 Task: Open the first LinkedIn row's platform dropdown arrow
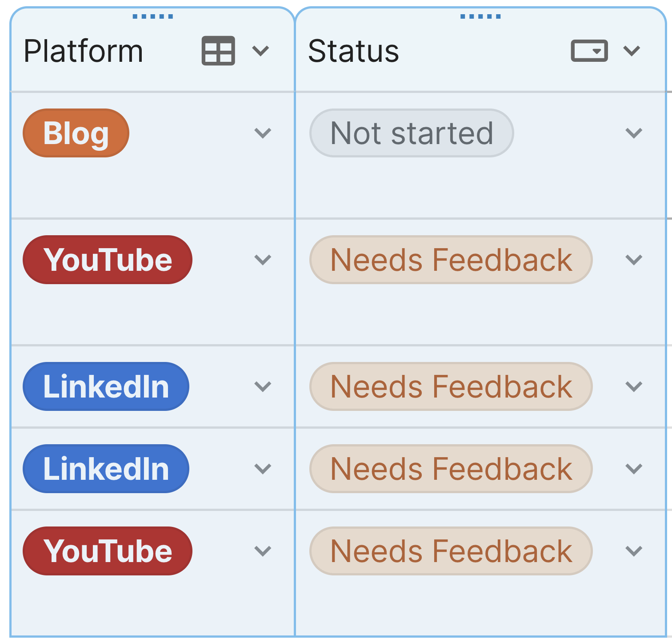pos(263,386)
